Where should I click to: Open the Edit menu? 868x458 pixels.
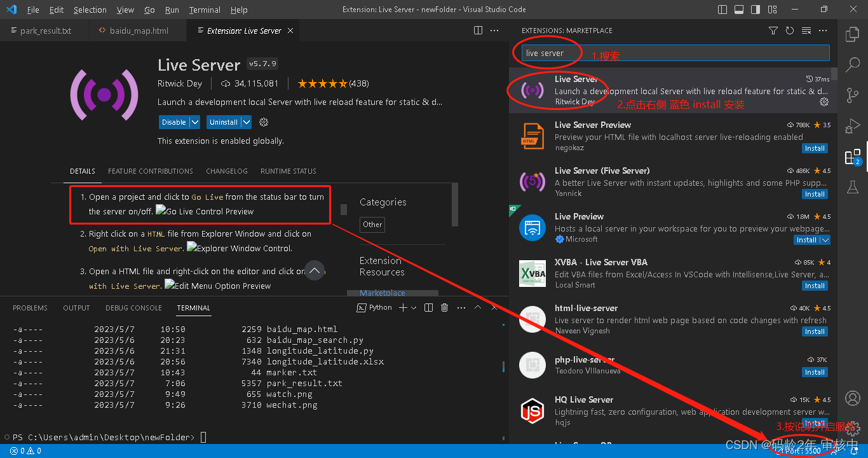coord(57,10)
